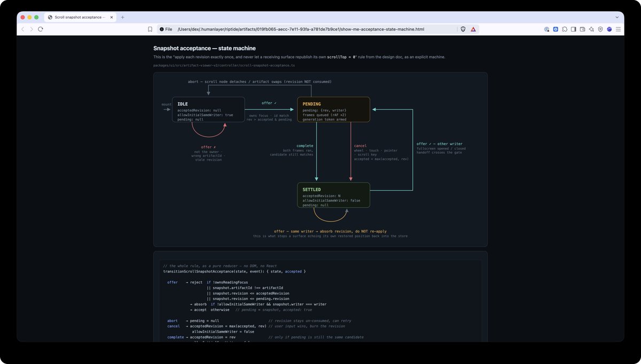This screenshot has width=641, height=364.
Task: Toggle the browser sidebar panel icon
Action: pyautogui.click(x=574, y=29)
